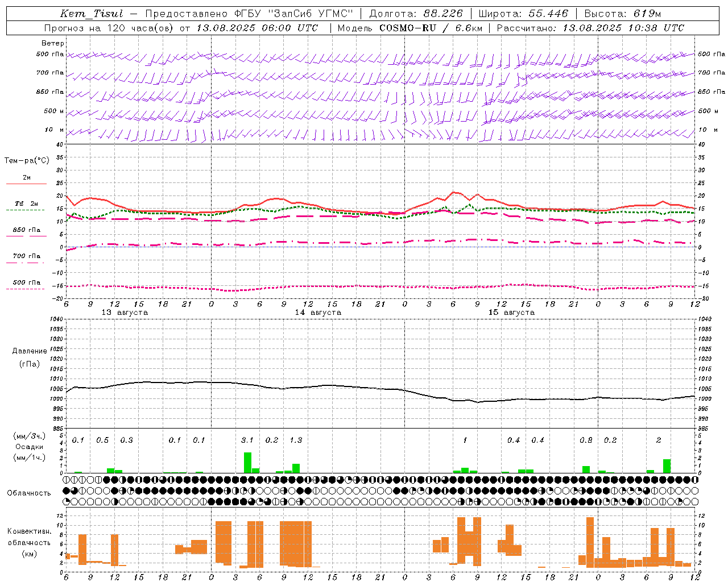728x582 pixels.
Task: Click the Td 2м dew point legend entry
Action: (26, 203)
